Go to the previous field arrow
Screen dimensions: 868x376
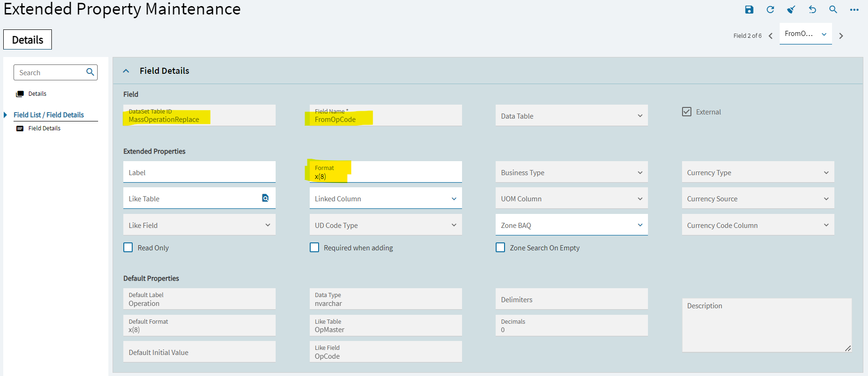770,36
